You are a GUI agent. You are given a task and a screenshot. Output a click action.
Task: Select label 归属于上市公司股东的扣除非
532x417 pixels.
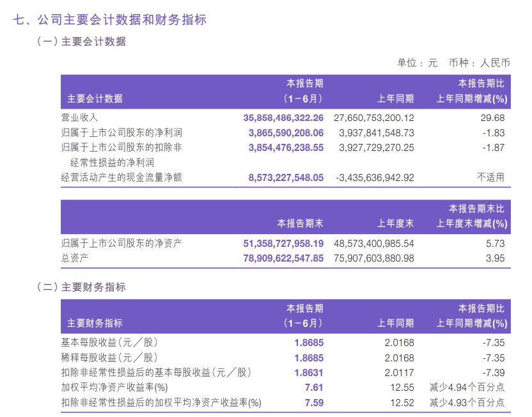(x=121, y=147)
